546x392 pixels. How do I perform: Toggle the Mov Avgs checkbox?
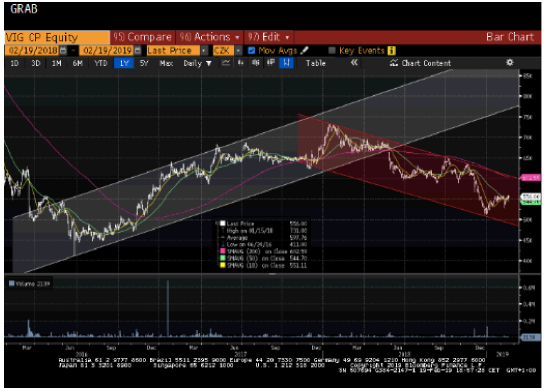click(x=251, y=50)
